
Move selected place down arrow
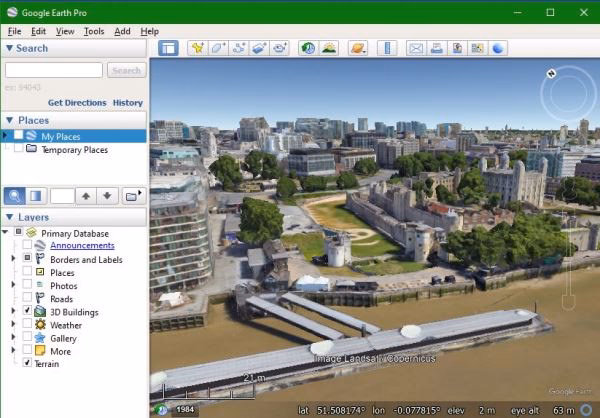pyautogui.click(x=107, y=196)
